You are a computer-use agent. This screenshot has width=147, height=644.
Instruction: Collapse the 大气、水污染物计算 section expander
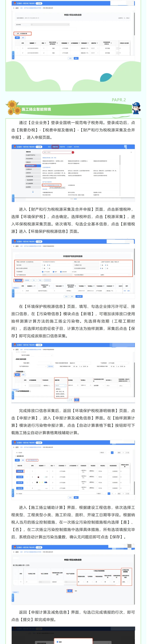15,34
